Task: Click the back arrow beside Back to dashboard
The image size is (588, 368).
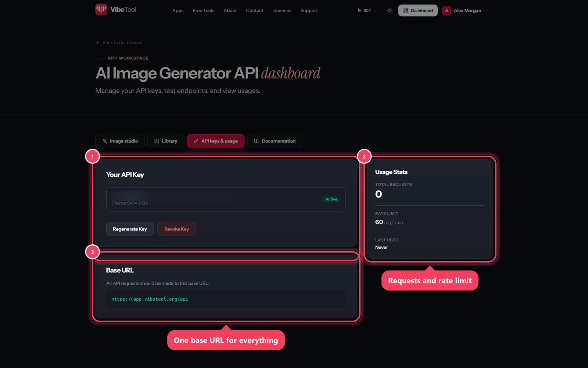Action: [98, 43]
